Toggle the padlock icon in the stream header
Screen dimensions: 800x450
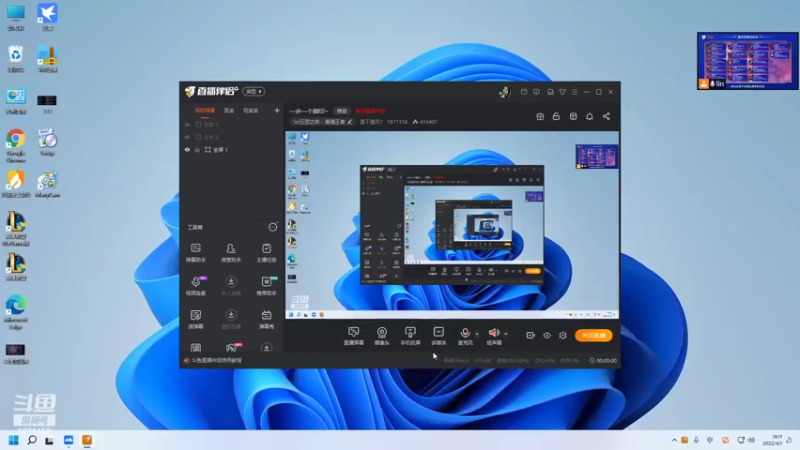click(556, 116)
